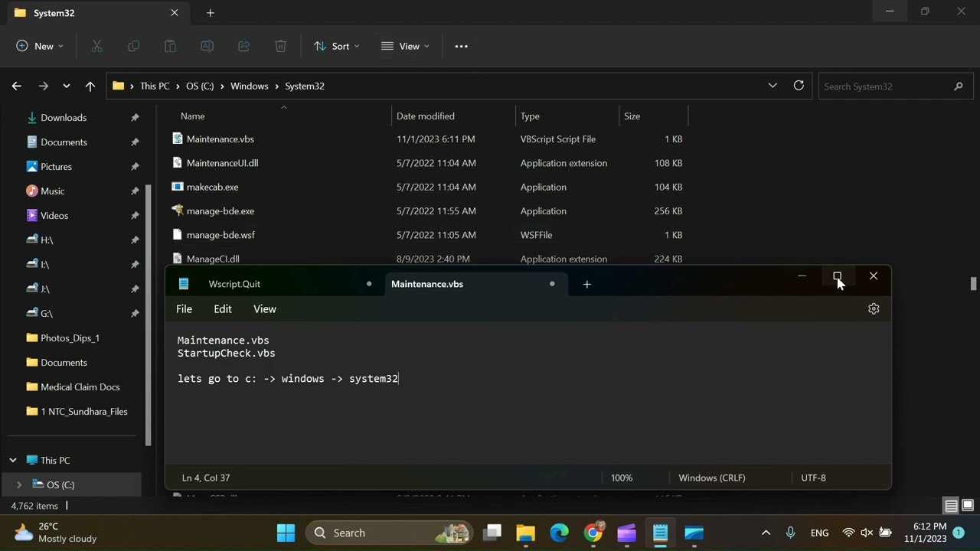The width and height of the screenshot is (980, 551).
Task: Add a new File Explorer tab
Action: pyautogui.click(x=211, y=13)
